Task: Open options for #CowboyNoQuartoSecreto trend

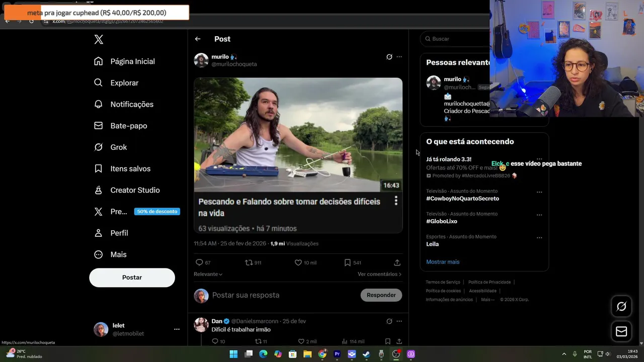Action: point(539,192)
